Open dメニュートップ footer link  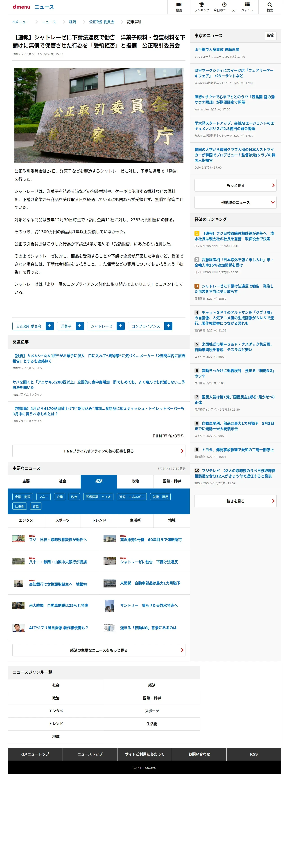35,754
